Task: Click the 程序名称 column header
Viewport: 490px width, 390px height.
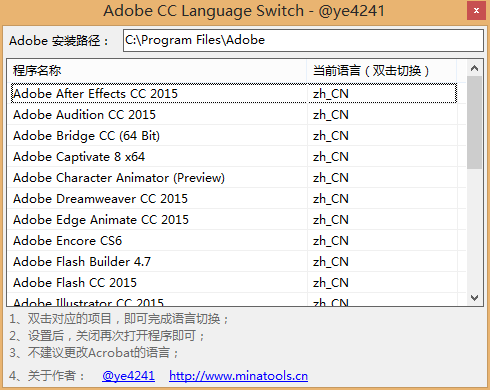Action: [x=157, y=71]
